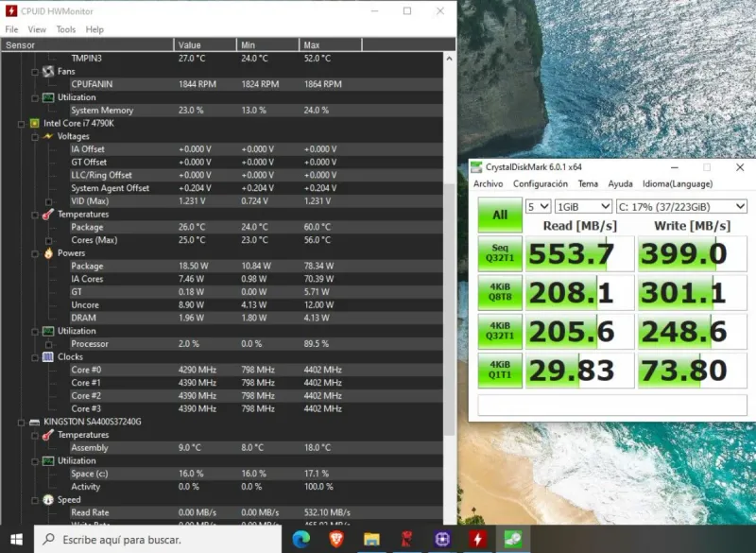Click the Powers flame icon

click(48, 253)
